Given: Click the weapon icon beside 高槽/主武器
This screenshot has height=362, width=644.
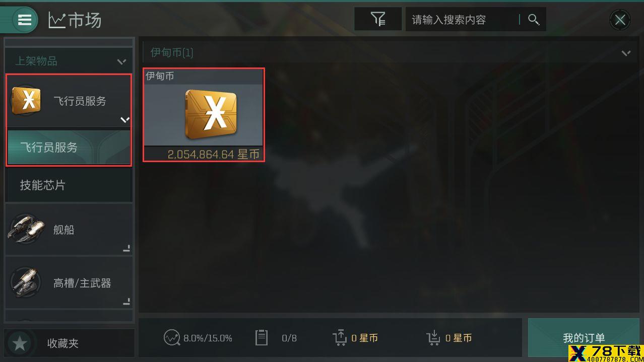Looking at the screenshot, I should click(25, 282).
